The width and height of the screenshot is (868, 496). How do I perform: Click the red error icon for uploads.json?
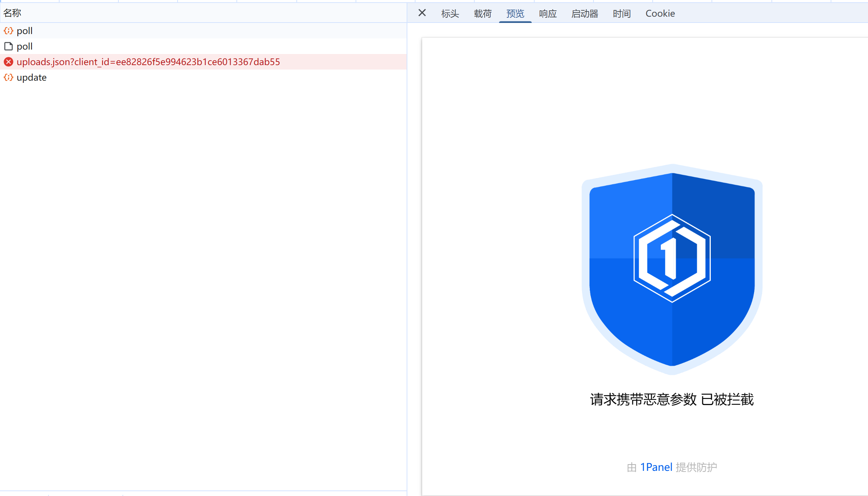click(x=9, y=62)
